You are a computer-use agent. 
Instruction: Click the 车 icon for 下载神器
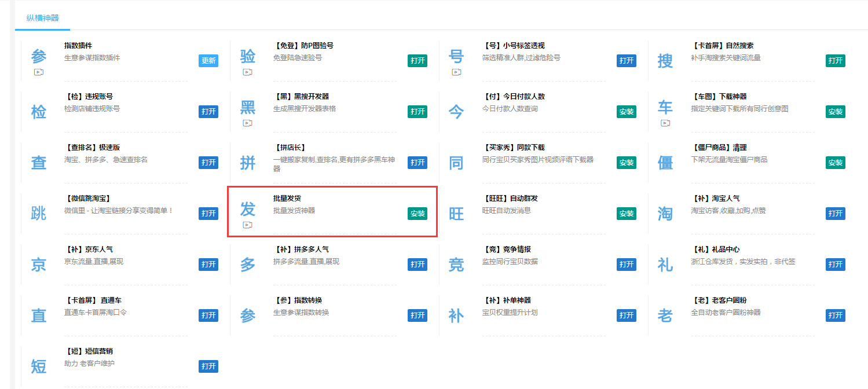(665, 108)
